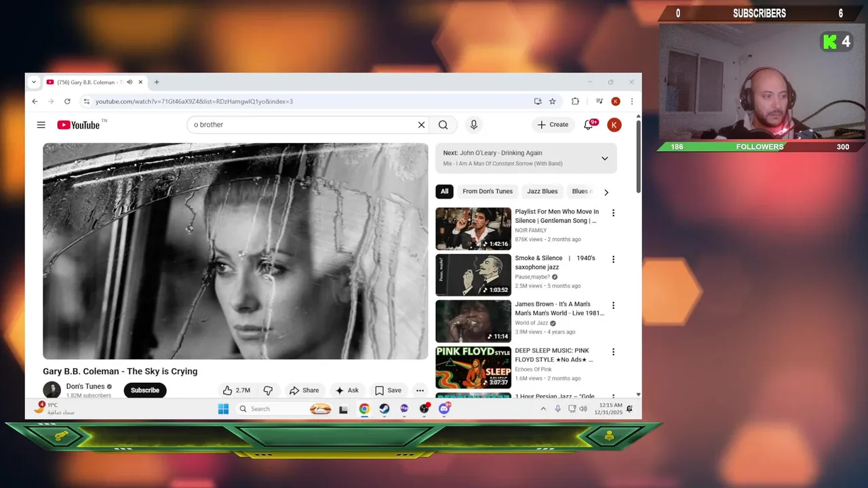Image resolution: width=868 pixels, height=488 pixels.
Task: Go to the YouTube home logo
Action: 79,125
